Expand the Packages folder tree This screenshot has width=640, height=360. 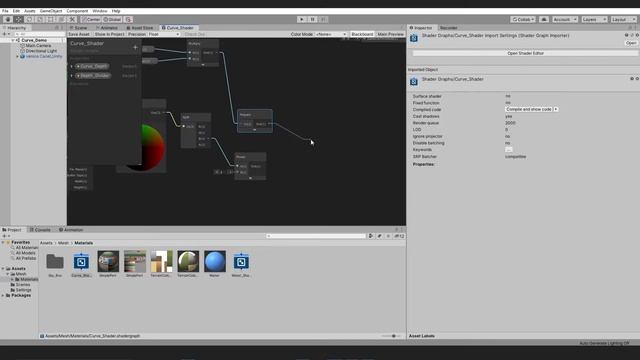tap(3, 295)
